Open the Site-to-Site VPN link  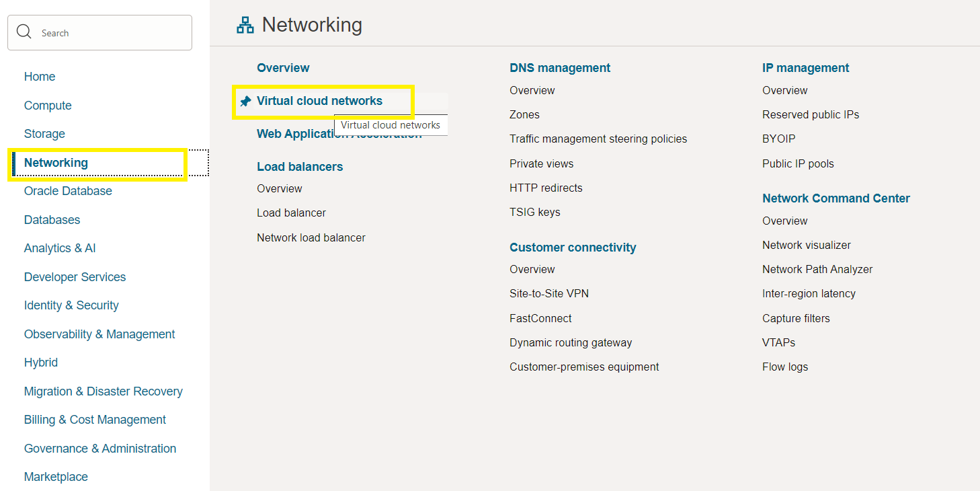[x=549, y=293]
